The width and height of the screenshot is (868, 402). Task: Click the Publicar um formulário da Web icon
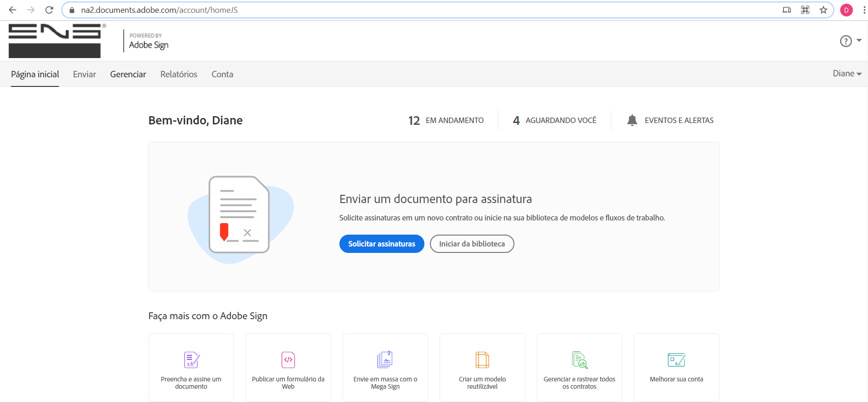point(288,360)
